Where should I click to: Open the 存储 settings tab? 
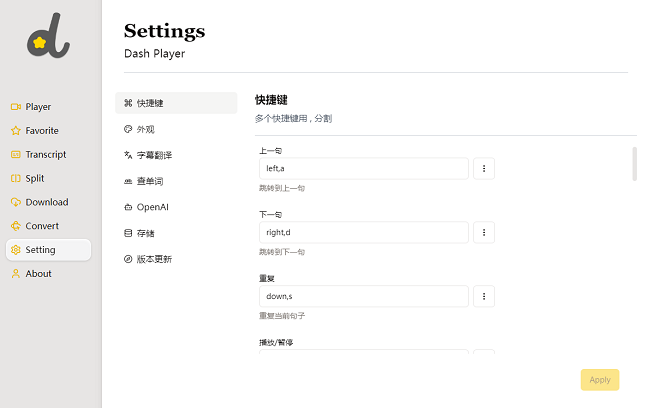[x=145, y=233]
